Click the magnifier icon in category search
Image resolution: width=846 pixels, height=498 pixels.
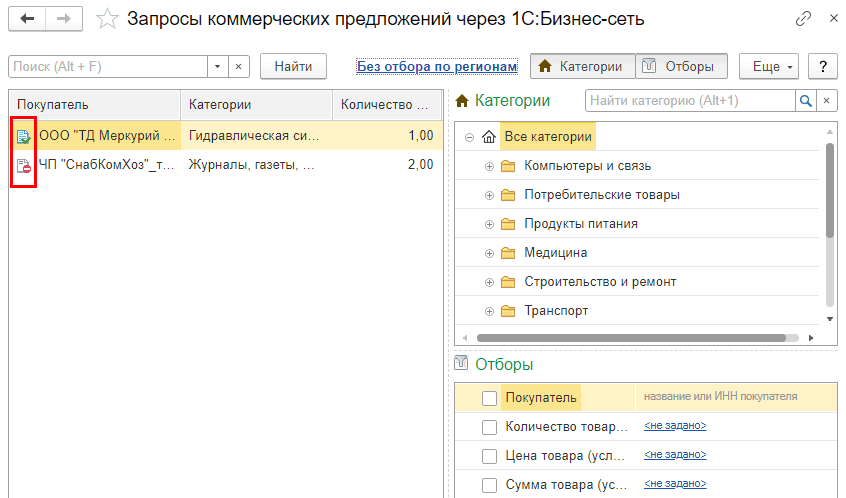[x=805, y=101]
